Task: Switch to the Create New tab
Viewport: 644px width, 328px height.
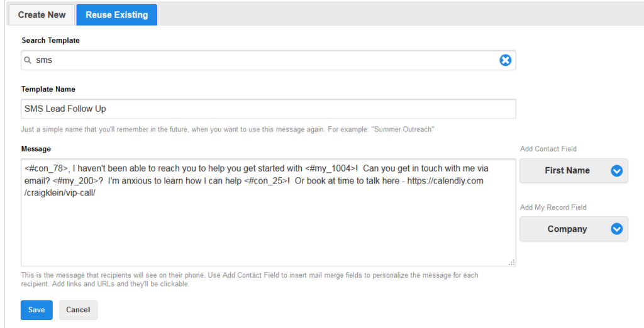Action: (43, 14)
